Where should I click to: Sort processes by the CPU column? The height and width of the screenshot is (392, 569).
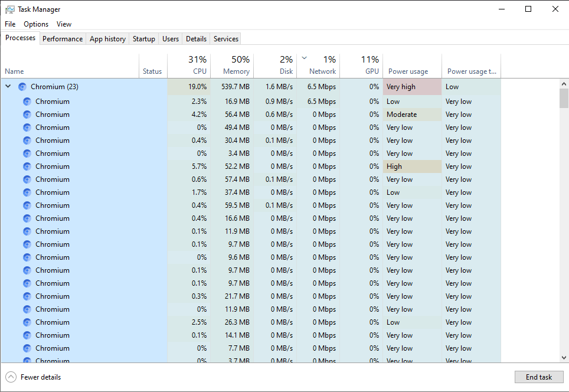point(191,65)
